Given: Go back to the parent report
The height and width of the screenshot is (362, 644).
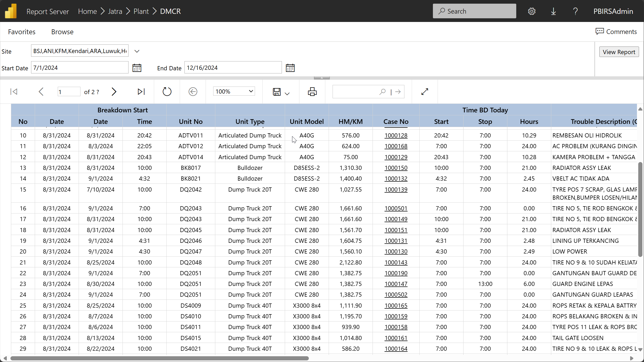Looking at the screenshot, I should click(193, 92).
